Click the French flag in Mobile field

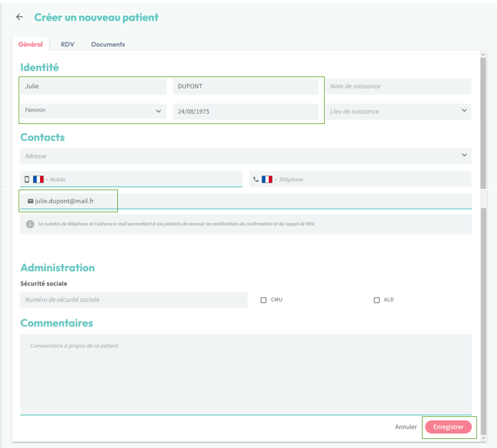[x=38, y=179]
